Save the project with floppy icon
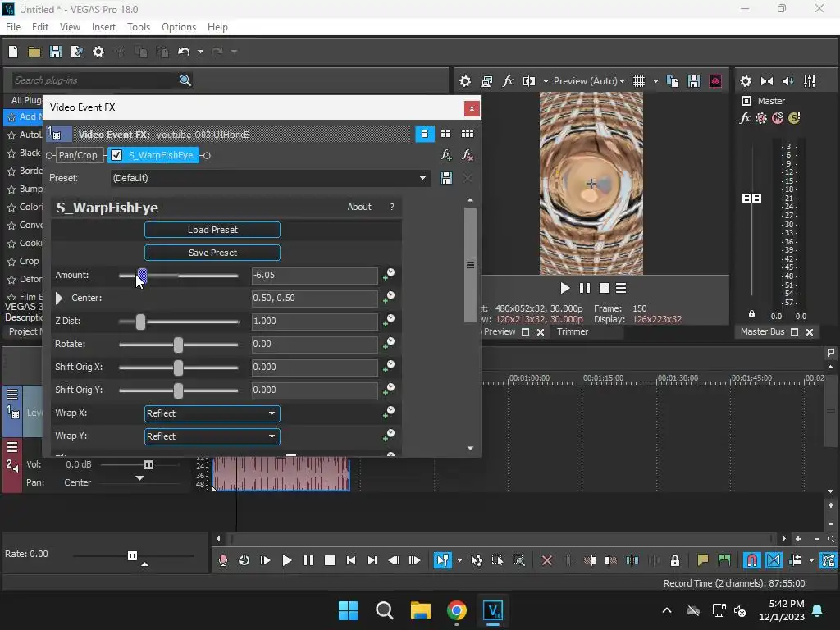This screenshot has width=840, height=630. (x=55, y=52)
